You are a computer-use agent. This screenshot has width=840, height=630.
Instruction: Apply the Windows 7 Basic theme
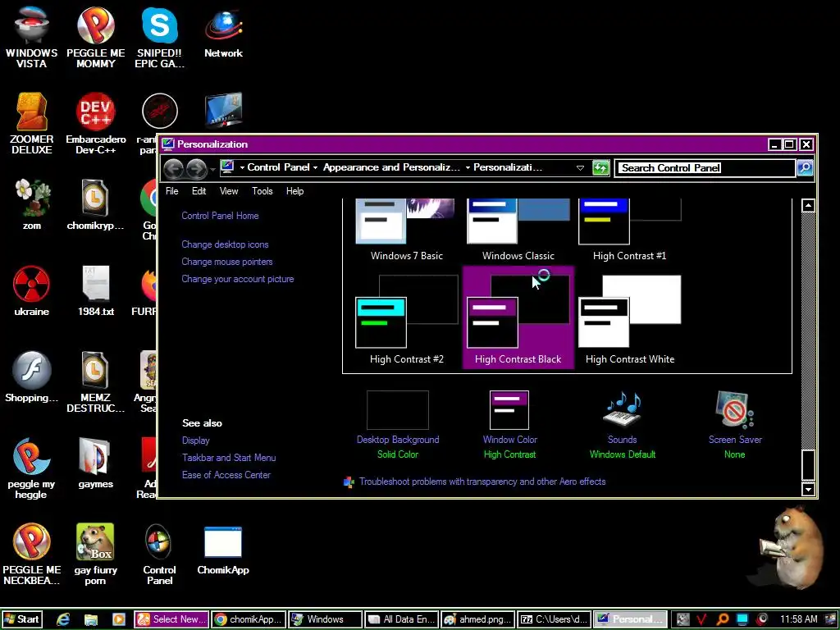(x=407, y=231)
